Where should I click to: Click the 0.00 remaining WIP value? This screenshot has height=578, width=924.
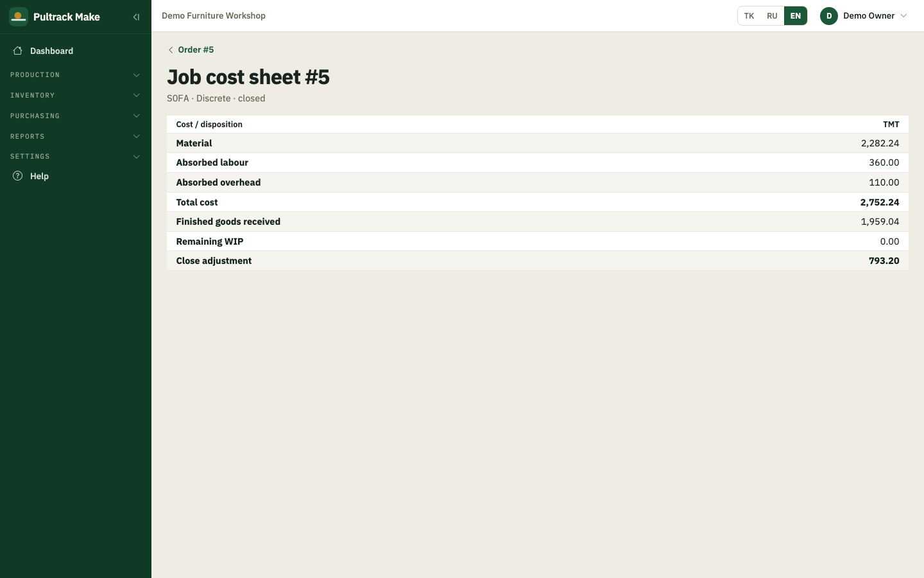(889, 241)
